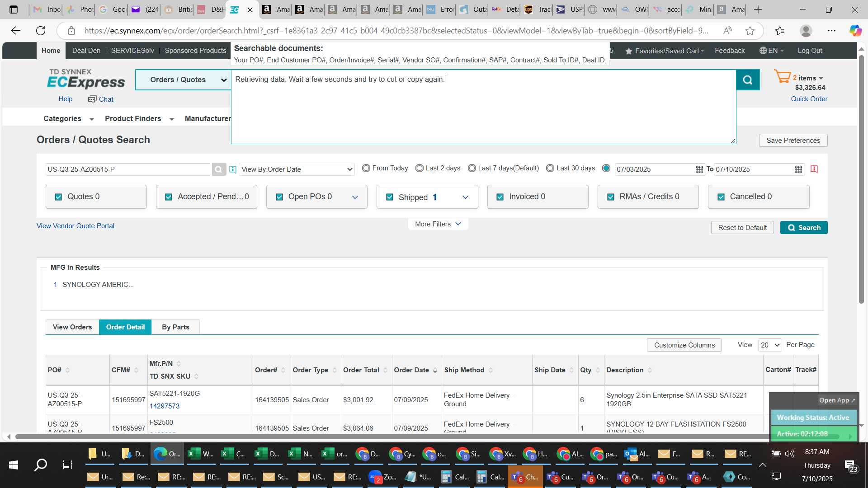Click browser refresh icon
The image size is (868, 488).
41,31
